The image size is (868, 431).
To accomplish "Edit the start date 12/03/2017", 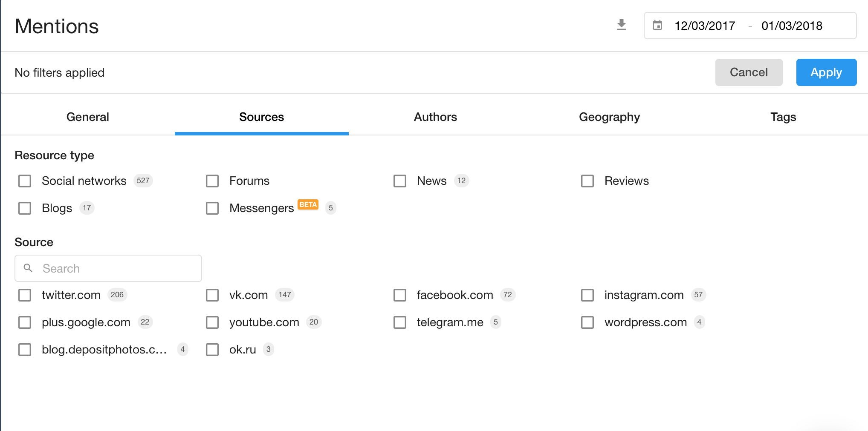I will point(705,26).
